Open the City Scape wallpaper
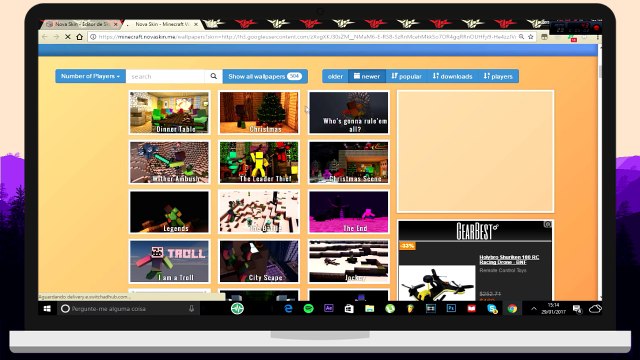Image resolution: width=640 pixels, height=360 pixels. (259, 261)
